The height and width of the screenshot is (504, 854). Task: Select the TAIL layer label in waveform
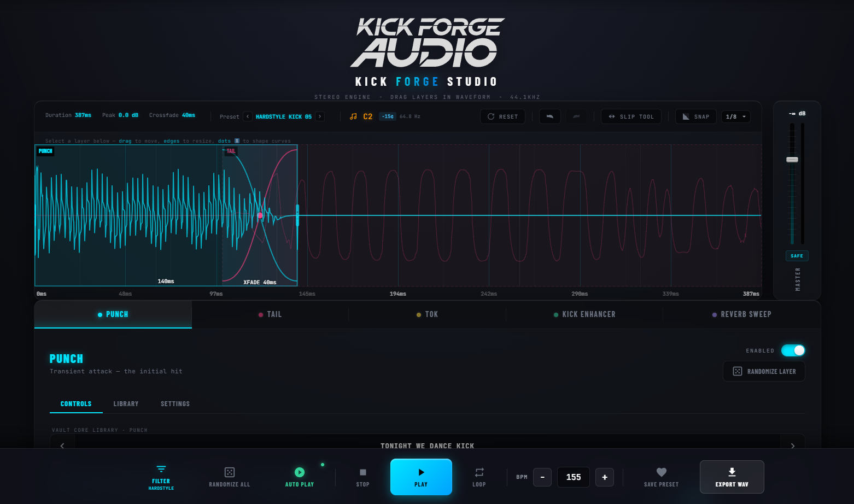click(x=231, y=151)
